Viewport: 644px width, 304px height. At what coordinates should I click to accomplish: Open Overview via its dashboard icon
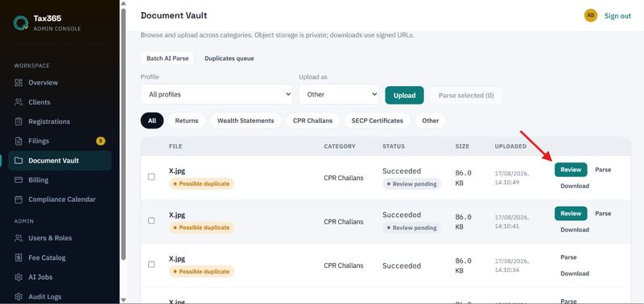point(19,83)
